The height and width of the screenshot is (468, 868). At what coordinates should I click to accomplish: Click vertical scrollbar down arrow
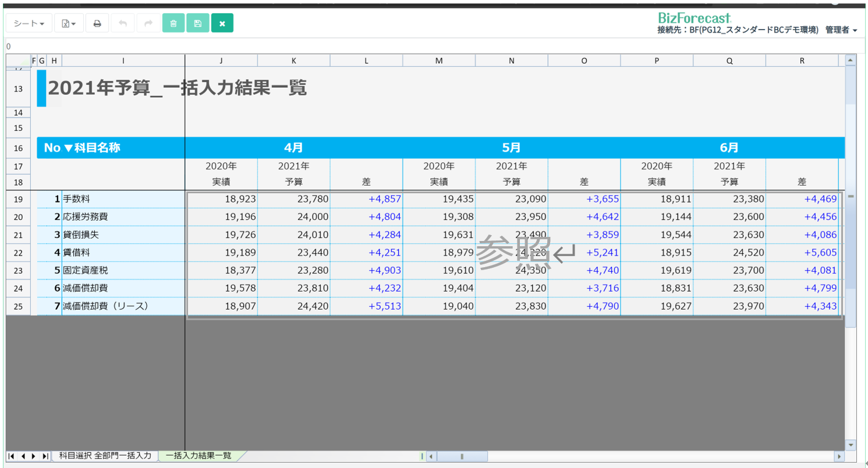[x=850, y=445]
